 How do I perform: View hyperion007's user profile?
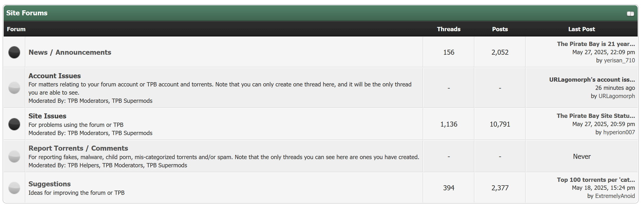pos(619,132)
